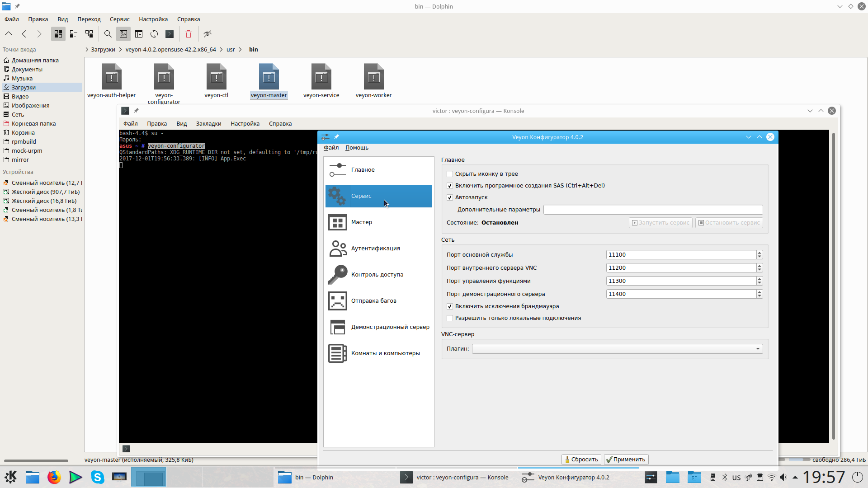Toggle the firewall exceptions checkbox
Viewport: 868px width, 488px height.
coord(450,306)
